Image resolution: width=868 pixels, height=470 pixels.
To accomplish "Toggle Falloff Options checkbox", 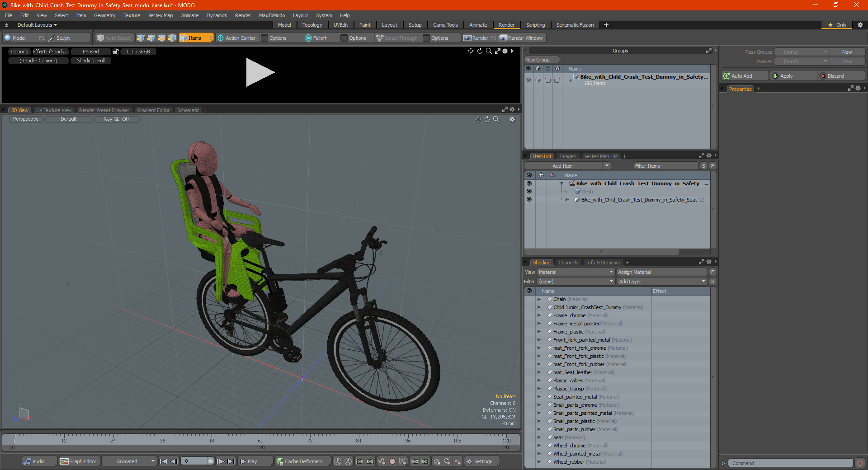I will pos(344,38).
